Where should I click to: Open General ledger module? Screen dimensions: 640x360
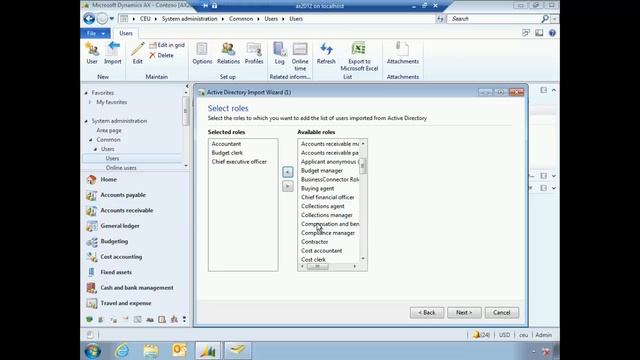tap(120, 226)
